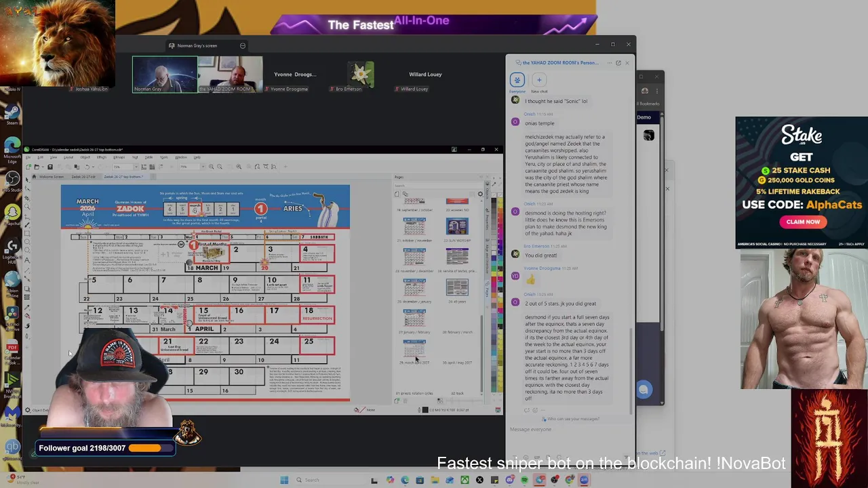Open the second percentage dropdown in CorelDRAW toolbar
The width and height of the screenshot is (868, 488).
tap(203, 167)
